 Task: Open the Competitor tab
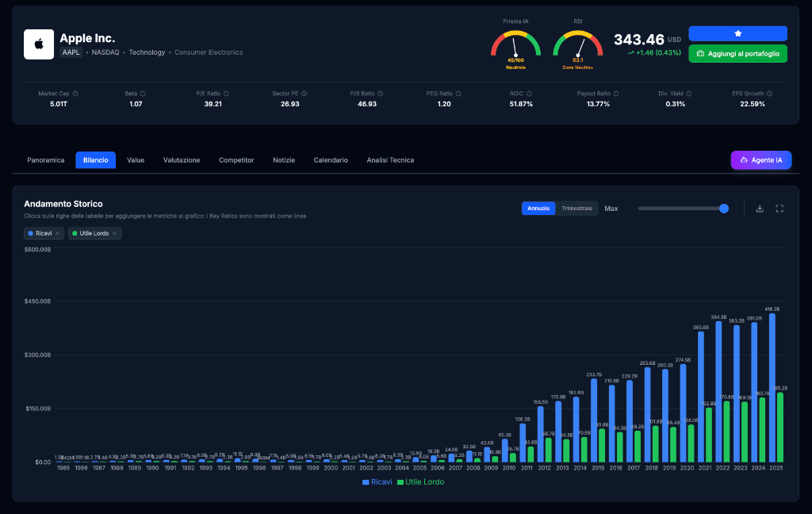pyautogui.click(x=236, y=160)
